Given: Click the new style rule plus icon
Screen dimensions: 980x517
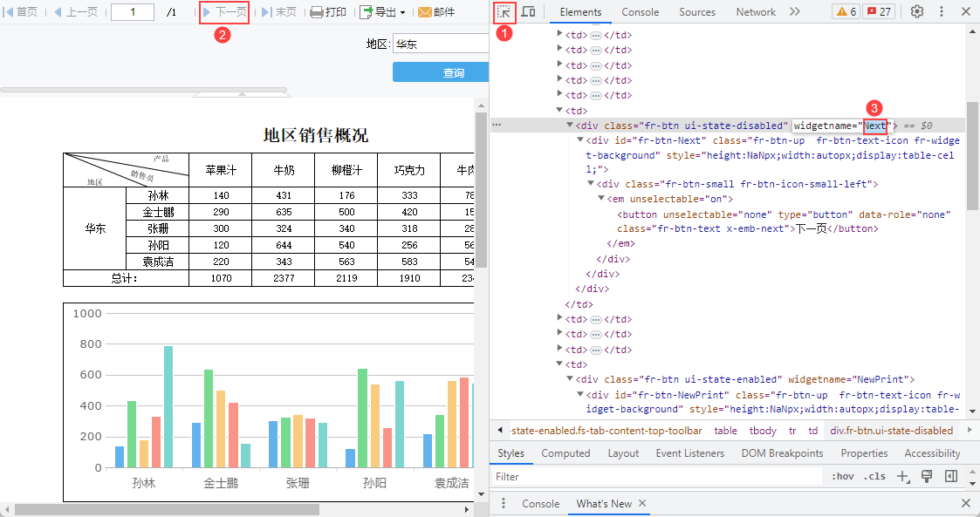Looking at the screenshot, I should [x=903, y=477].
